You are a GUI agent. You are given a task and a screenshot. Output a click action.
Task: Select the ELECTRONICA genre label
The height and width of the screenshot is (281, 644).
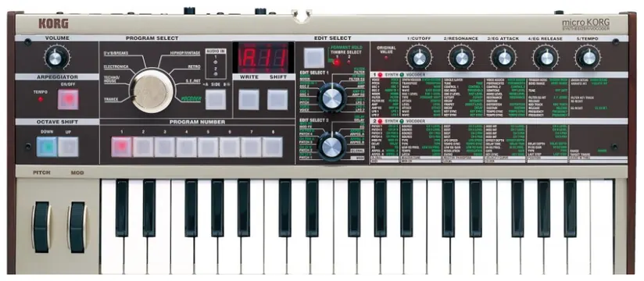point(116,66)
